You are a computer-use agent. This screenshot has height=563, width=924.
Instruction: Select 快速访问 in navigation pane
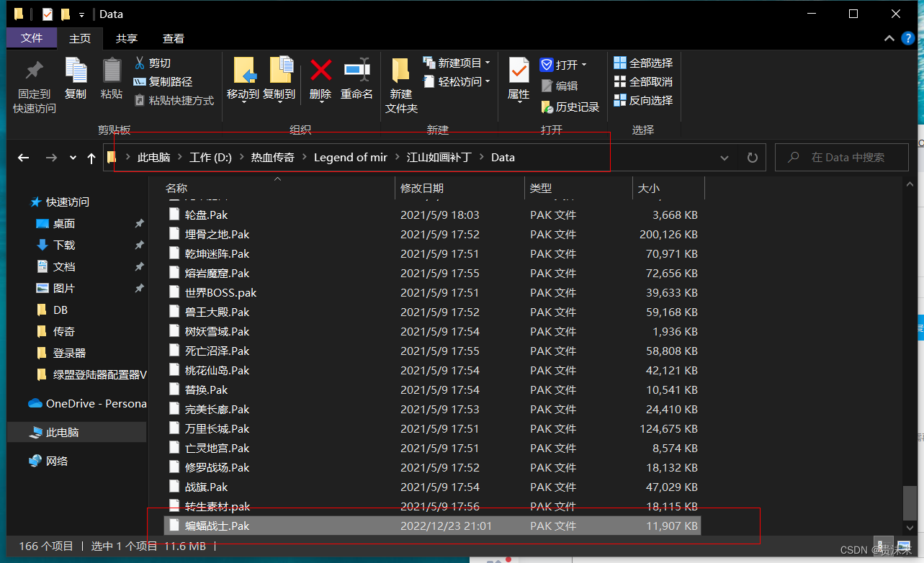[x=68, y=202]
